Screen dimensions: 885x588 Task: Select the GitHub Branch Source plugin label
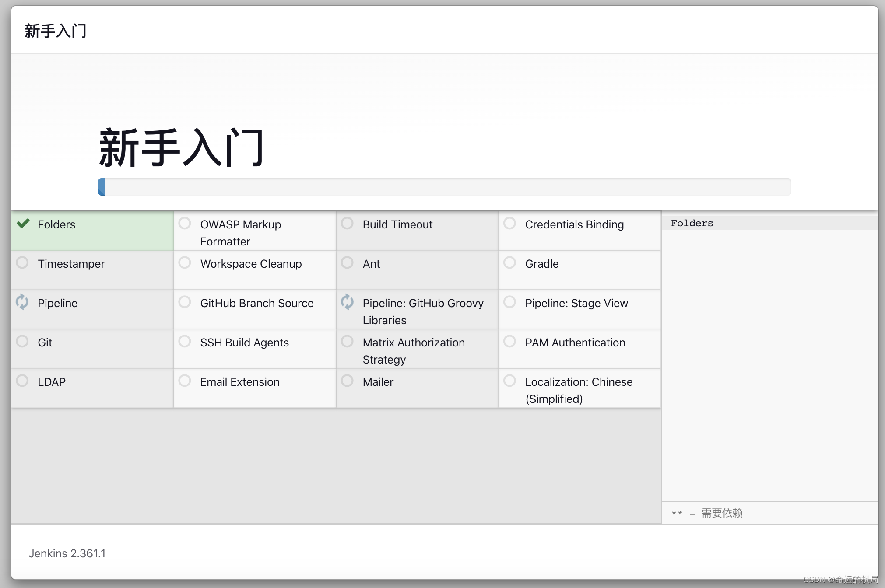click(x=256, y=303)
